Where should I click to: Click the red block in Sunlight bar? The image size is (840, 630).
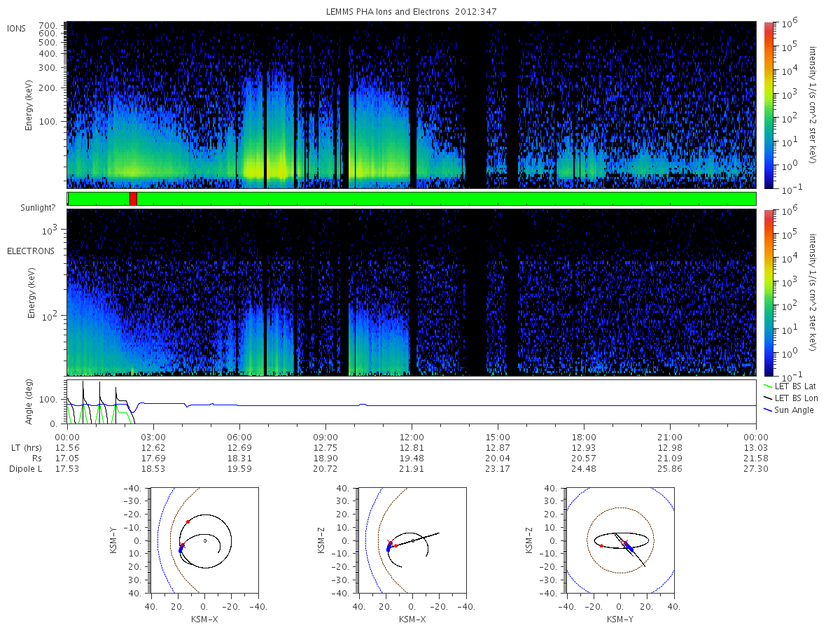(133, 199)
